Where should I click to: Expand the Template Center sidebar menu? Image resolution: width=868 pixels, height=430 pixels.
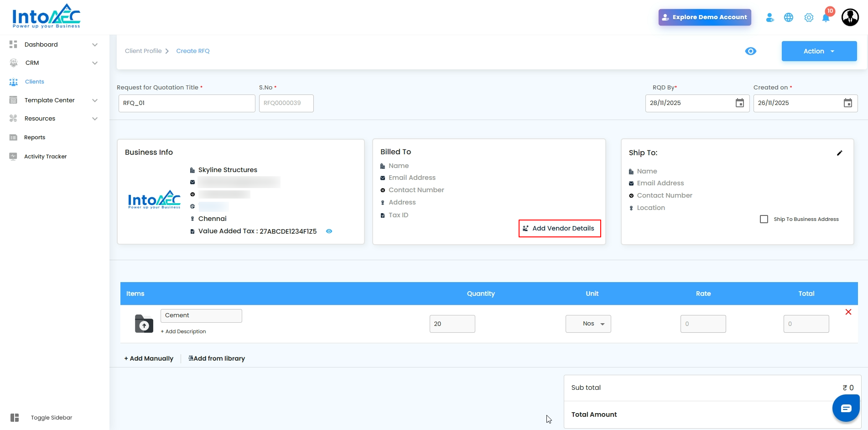coord(54,100)
